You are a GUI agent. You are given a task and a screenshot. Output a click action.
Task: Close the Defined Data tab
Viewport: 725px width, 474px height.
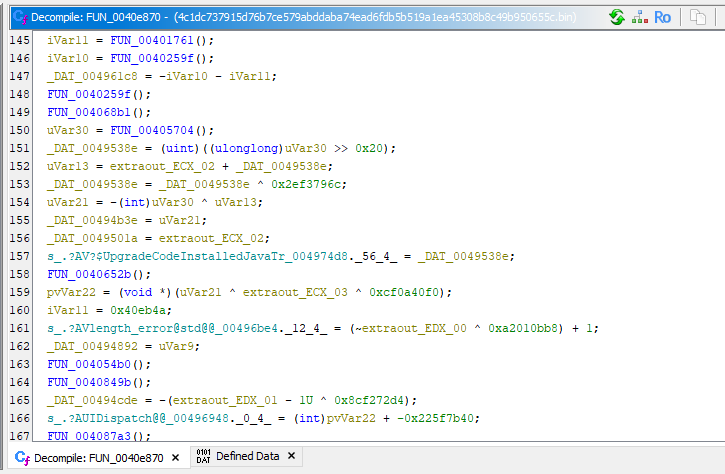(x=292, y=456)
